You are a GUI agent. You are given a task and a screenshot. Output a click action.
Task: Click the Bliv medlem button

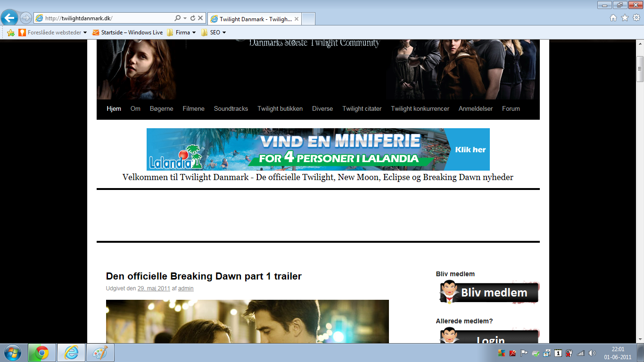tap(489, 293)
